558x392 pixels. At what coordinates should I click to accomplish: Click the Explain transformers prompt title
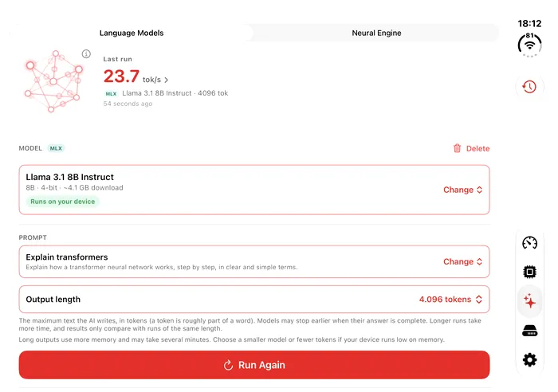click(66, 257)
